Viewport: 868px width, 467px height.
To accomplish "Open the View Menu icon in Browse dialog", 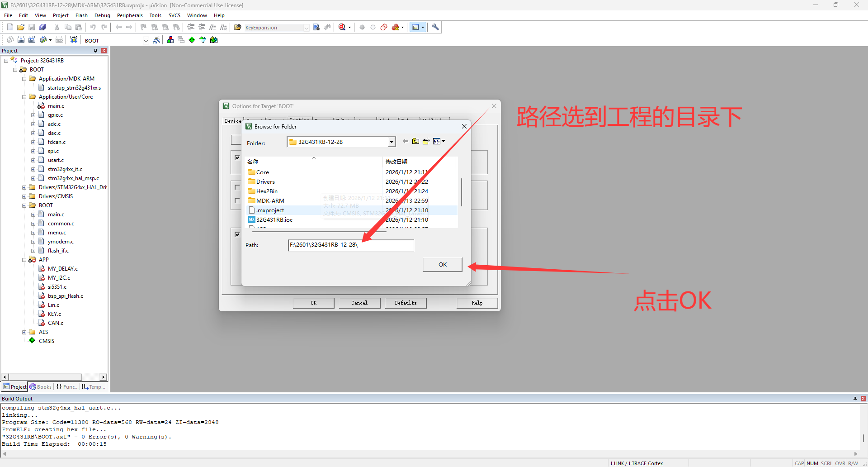I will click(439, 142).
